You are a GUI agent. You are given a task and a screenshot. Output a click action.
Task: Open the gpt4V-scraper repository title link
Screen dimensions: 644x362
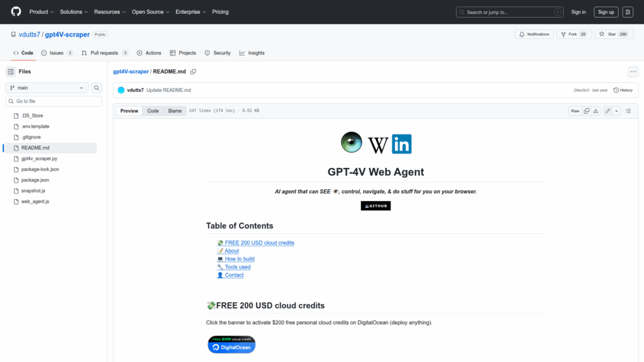tap(67, 35)
